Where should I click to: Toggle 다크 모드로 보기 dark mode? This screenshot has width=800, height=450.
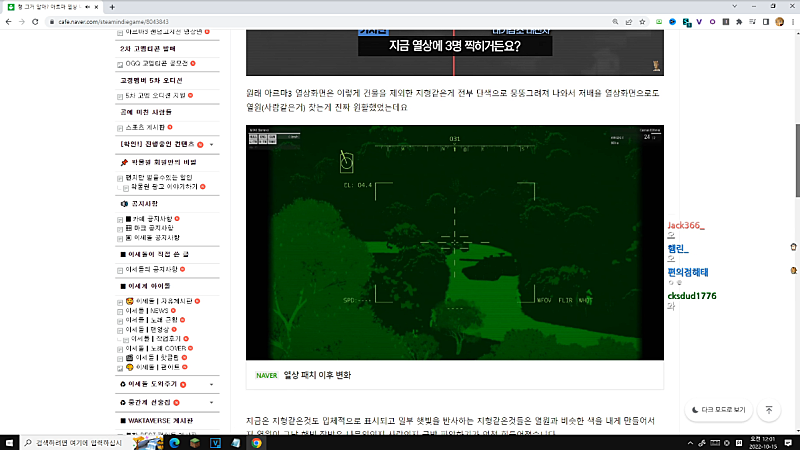[718, 410]
